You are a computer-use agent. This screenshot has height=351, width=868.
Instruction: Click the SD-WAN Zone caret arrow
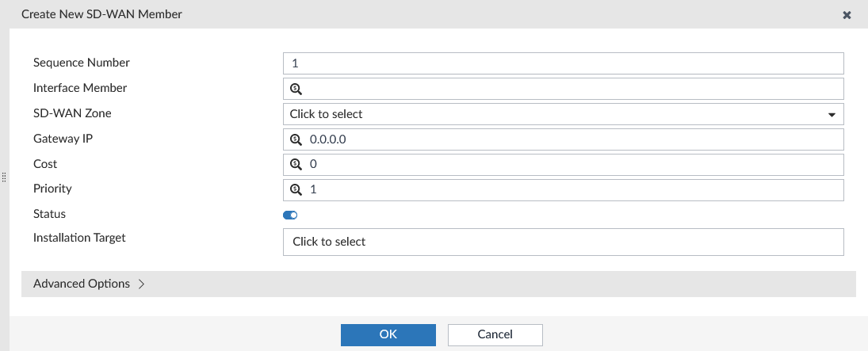[x=832, y=115]
